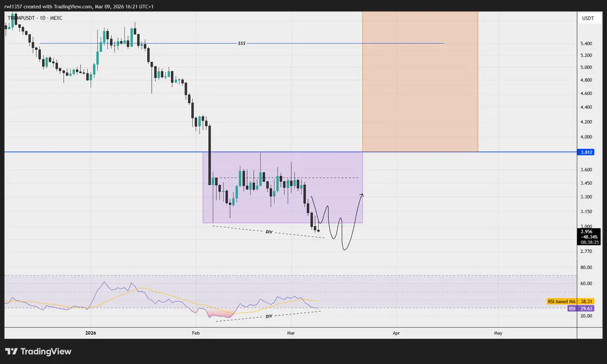Click the 5.000 price axis label

[x=586, y=67]
